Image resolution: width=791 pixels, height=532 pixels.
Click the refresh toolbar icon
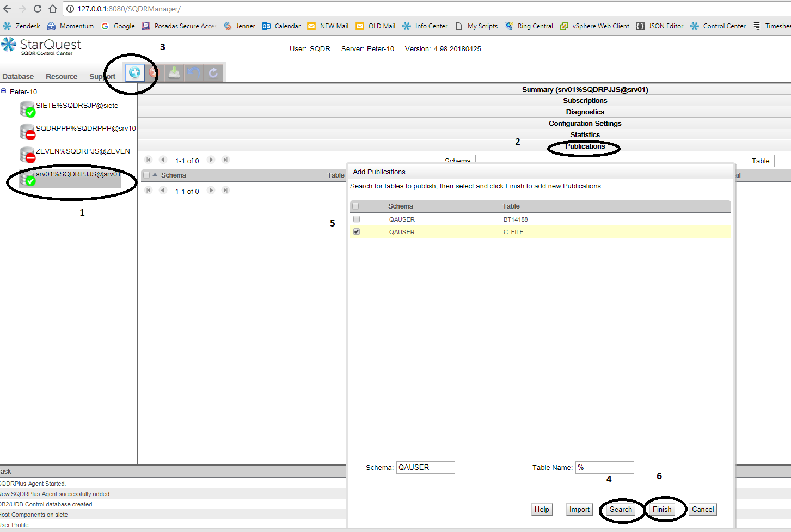tap(213, 72)
